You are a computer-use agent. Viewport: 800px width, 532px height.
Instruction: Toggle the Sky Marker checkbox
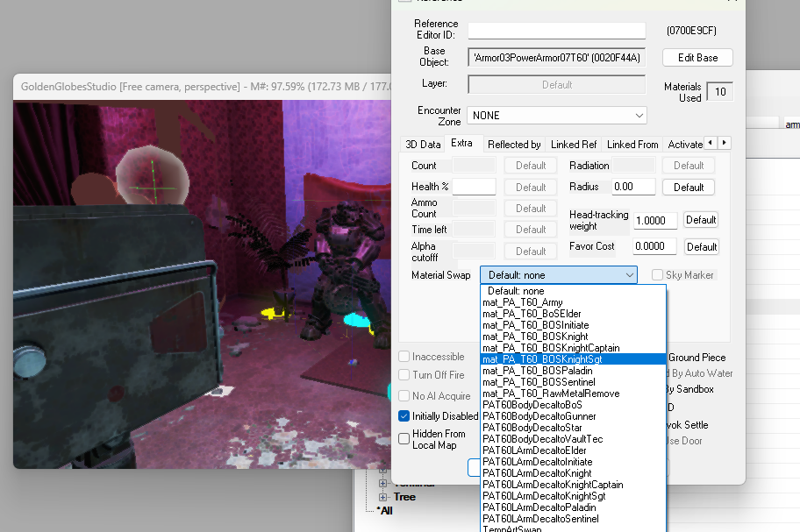tap(658, 275)
